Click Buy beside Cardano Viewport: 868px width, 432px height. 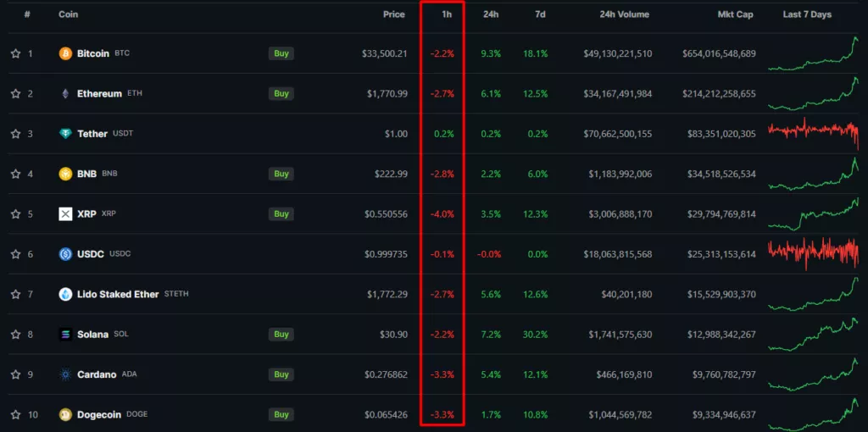[281, 374]
